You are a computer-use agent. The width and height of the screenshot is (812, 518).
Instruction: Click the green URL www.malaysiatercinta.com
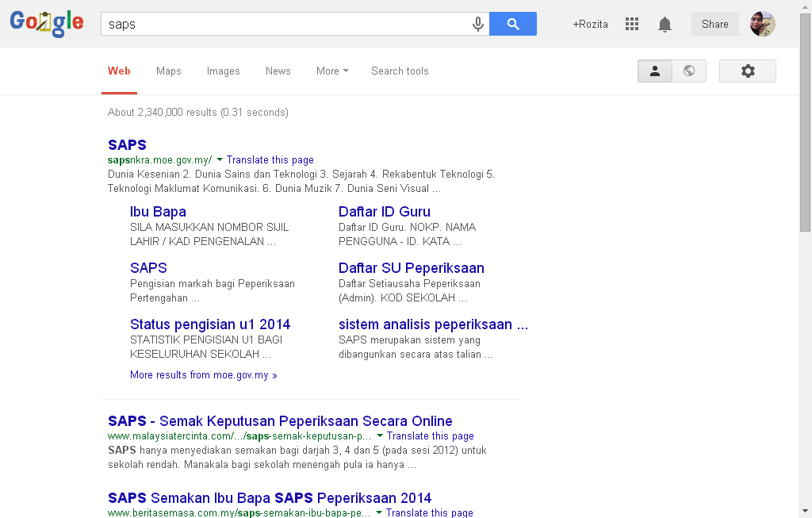(239, 436)
